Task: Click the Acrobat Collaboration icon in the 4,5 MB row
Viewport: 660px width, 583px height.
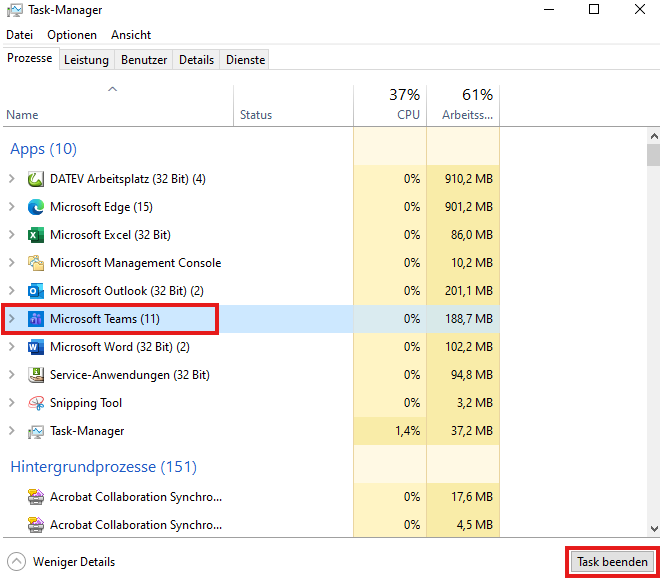Action: tap(36, 525)
